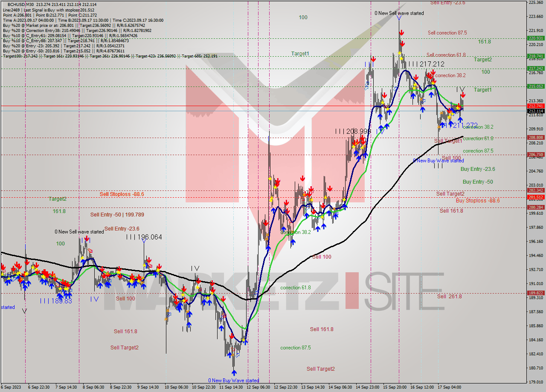This screenshot has height=392, width=546.
Task: Select the red 208.808 price tag
Action: point(536,137)
